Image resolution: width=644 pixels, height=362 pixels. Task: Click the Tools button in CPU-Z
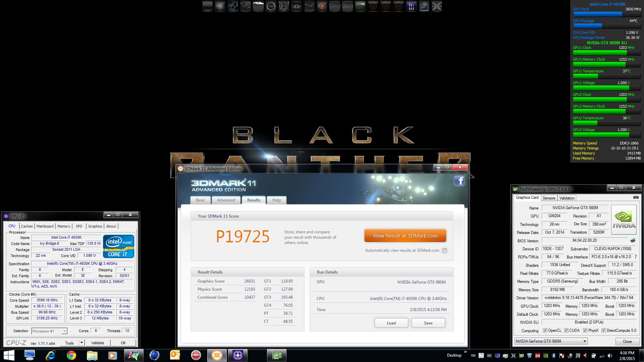(69, 343)
